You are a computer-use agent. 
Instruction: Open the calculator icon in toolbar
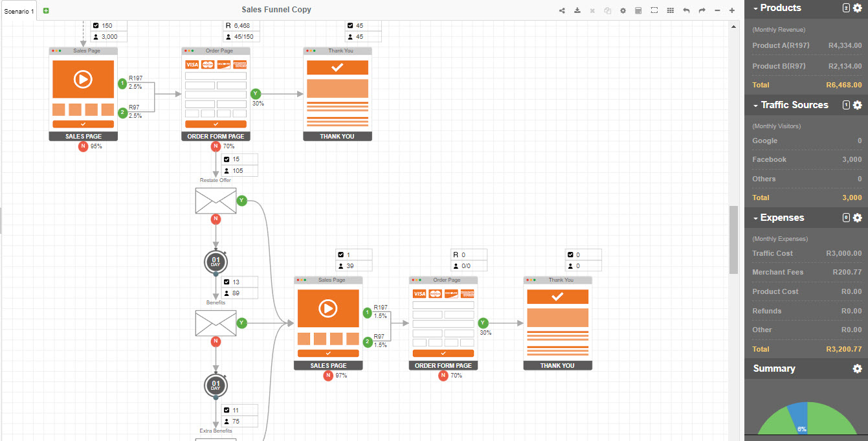coord(638,10)
